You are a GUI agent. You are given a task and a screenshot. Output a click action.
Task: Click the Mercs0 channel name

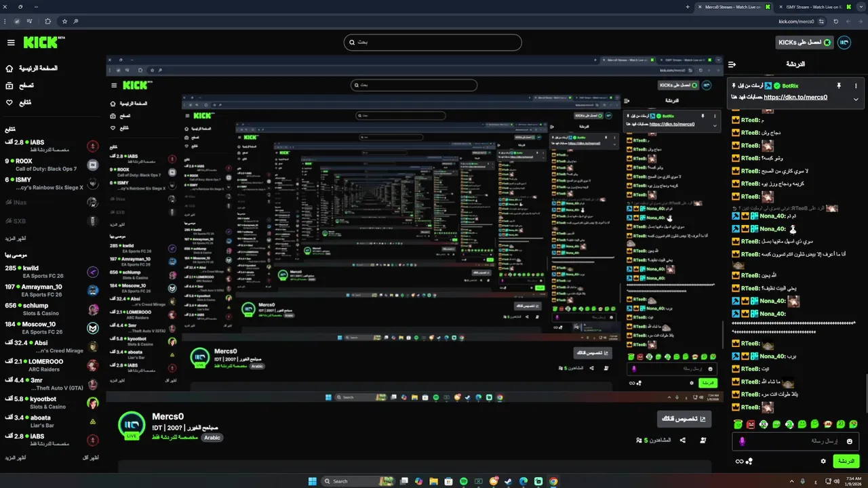point(167,416)
